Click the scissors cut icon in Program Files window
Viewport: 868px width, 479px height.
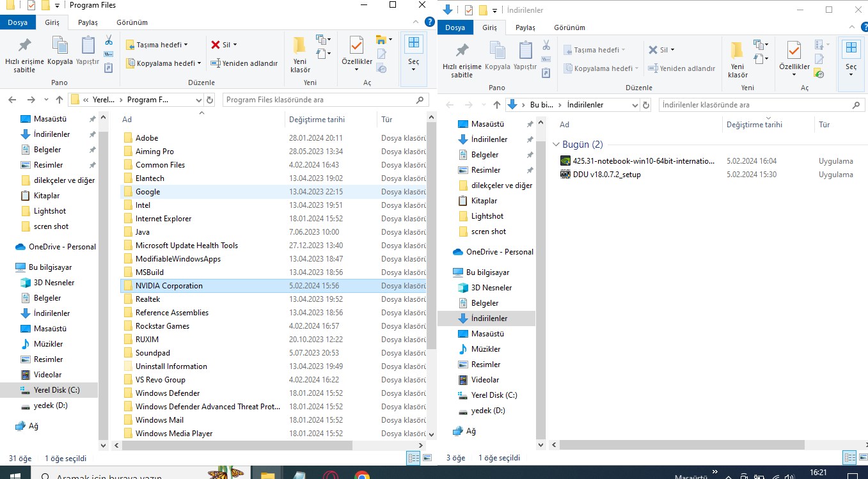[x=109, y=40]
